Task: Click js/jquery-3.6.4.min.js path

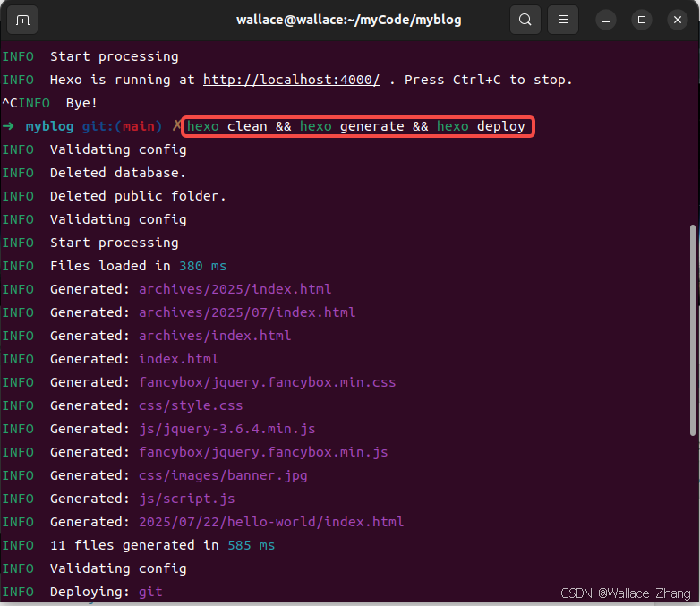Action: click(227, 429)
